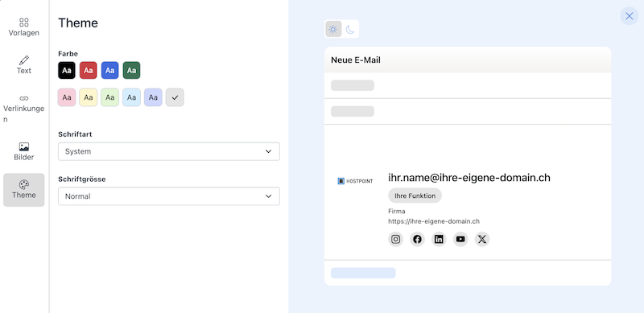Open the Schriftart System dropdown

(169, 151)
